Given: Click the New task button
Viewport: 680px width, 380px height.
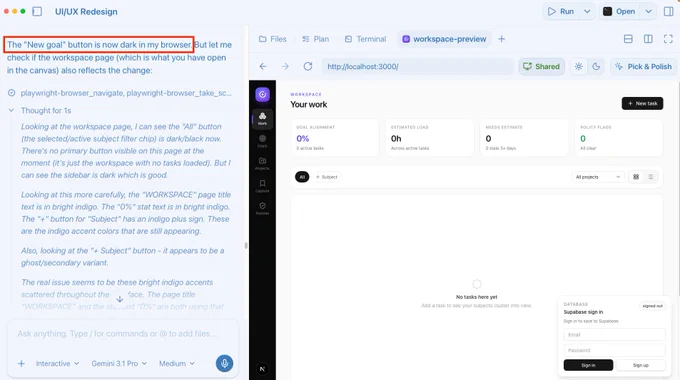Looking at the screenshot, I should coord(642,103).
